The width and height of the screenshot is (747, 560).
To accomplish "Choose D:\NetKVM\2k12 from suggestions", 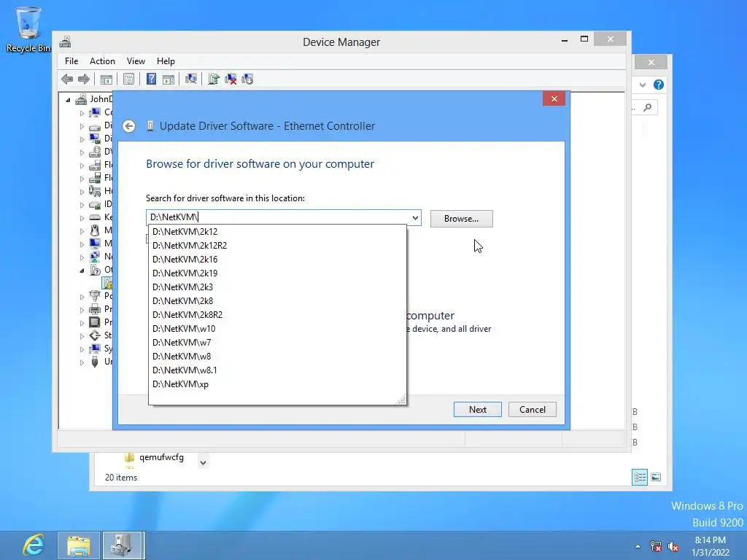I will [277, 231].
